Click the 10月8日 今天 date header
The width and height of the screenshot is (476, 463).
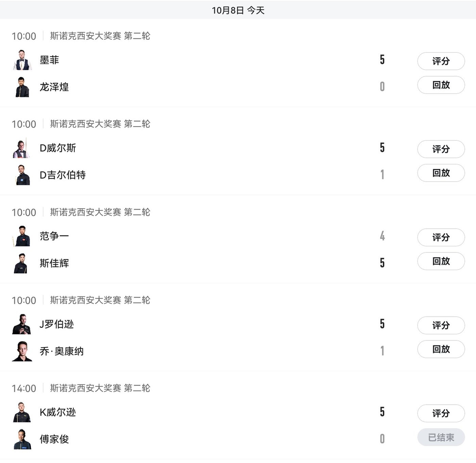coord(238,10)
